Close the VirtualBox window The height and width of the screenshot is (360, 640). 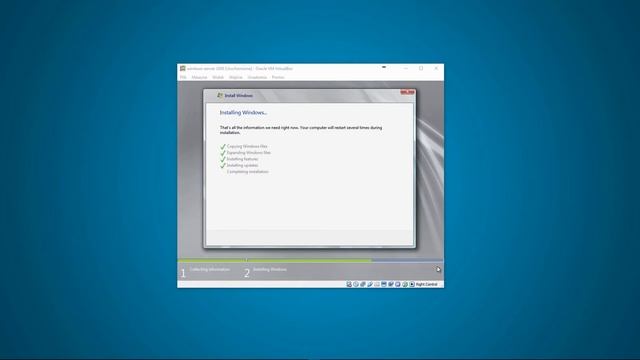(436, 68)
